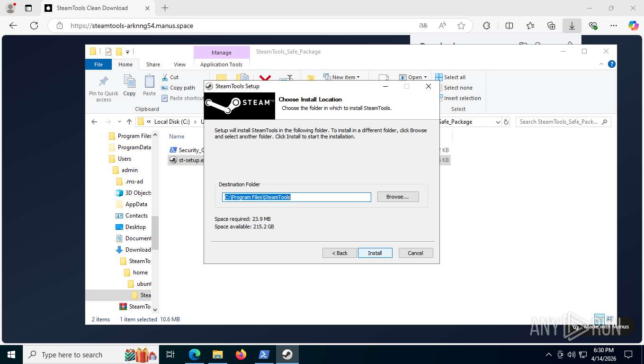This screenshot has height=364, width=644.
Task: Click Windows Start button
Action: coord(11,355)
